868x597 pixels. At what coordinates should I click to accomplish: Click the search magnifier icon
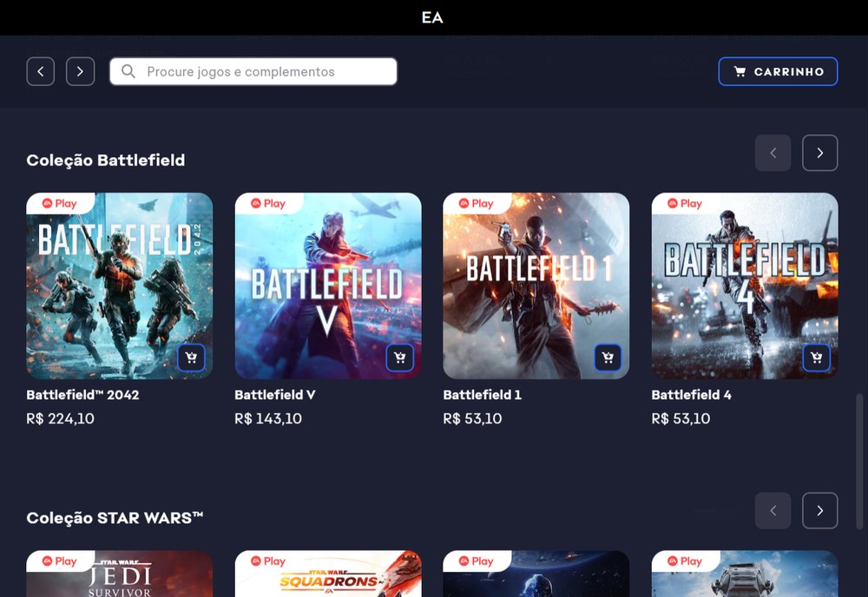tap(126, 71)
